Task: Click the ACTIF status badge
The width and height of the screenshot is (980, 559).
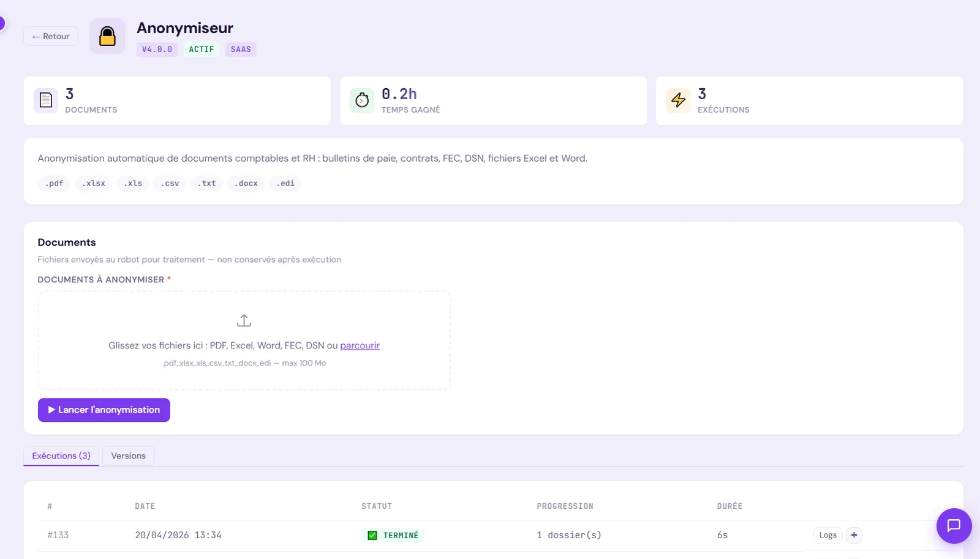Action: pos(201,50)
